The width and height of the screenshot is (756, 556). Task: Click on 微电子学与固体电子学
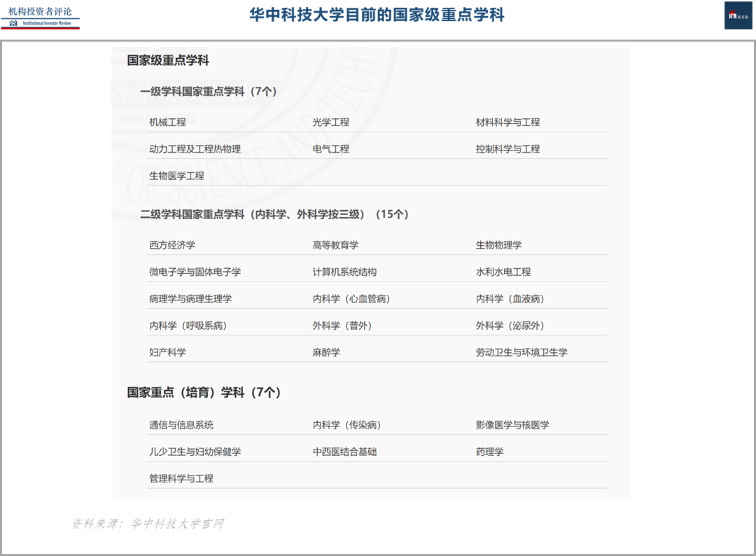click(x=195, y=272)
